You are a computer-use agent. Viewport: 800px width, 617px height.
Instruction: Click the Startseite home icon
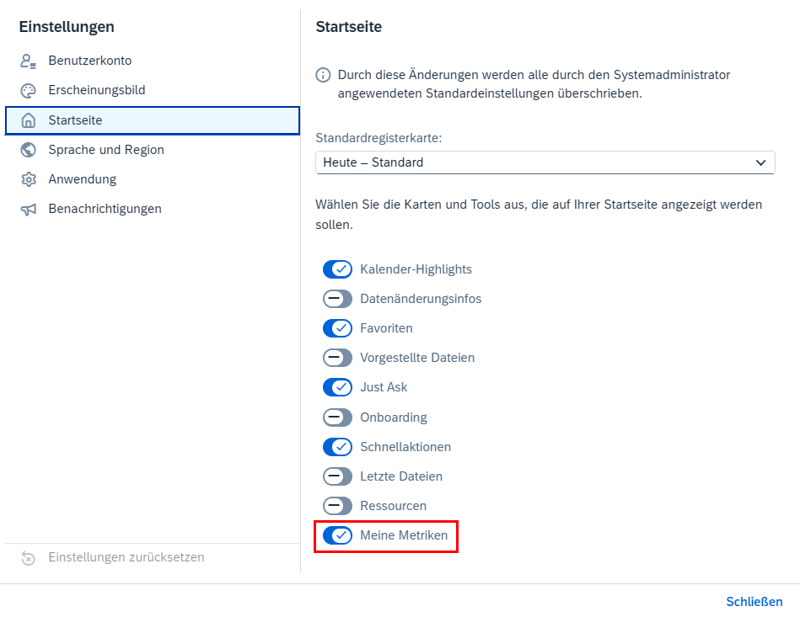tap(28, 121)
